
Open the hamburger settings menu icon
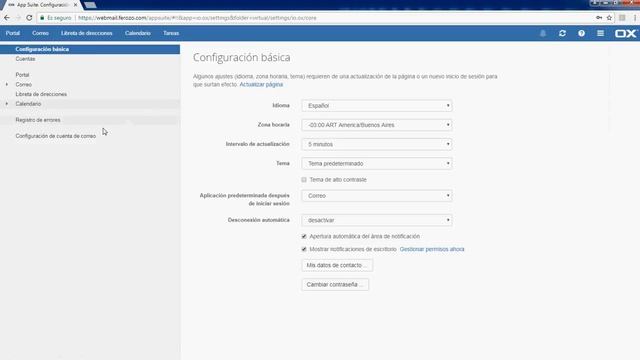point(600,33)
